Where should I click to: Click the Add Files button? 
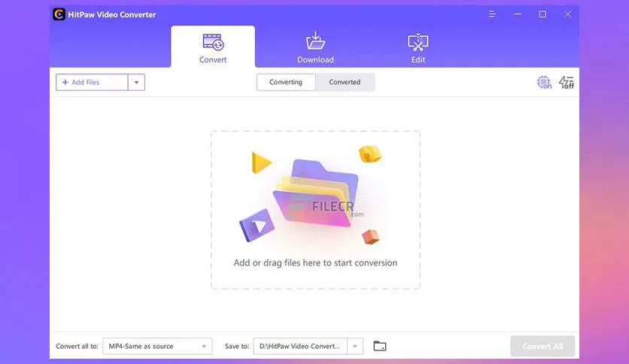[x=92, y=82]
